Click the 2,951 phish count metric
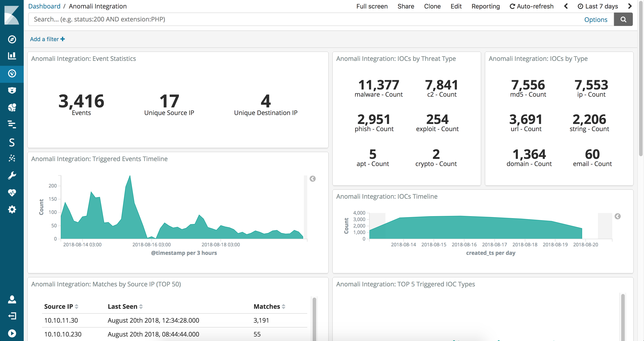644x341 pixels. click(374, 123)
